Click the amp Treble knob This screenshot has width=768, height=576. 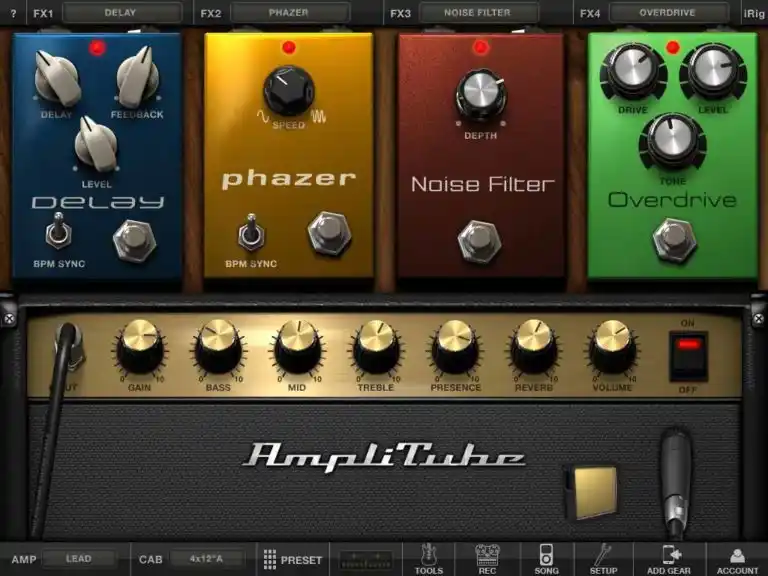pos(376,347)
